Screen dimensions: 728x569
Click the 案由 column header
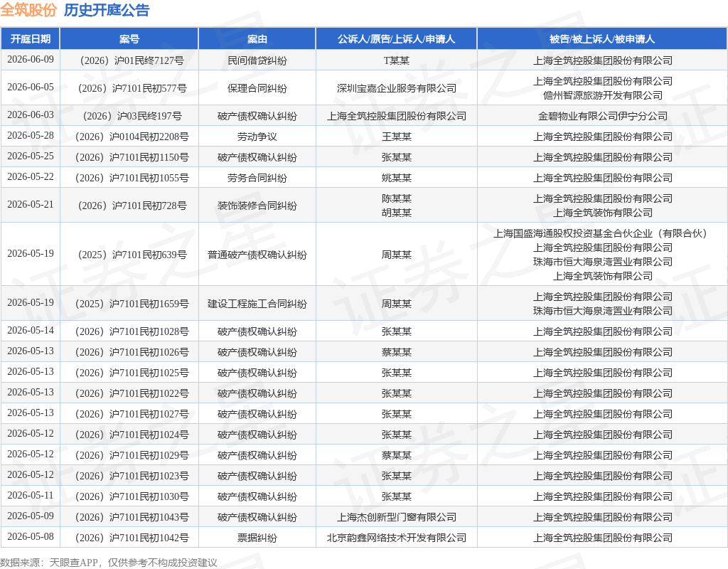(x=257, y=39)
